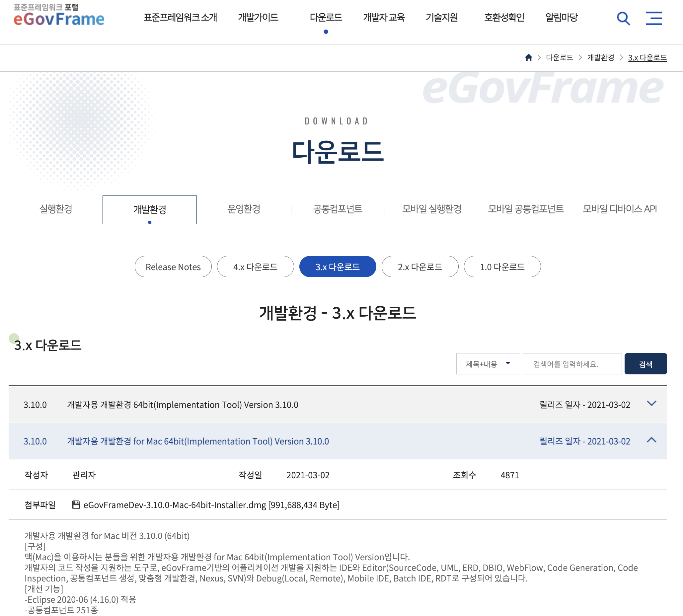This screenshot has height=616, width=683.
Task: Expand the 3.10.0 64bit release row chevron
Action: (651, 404)
